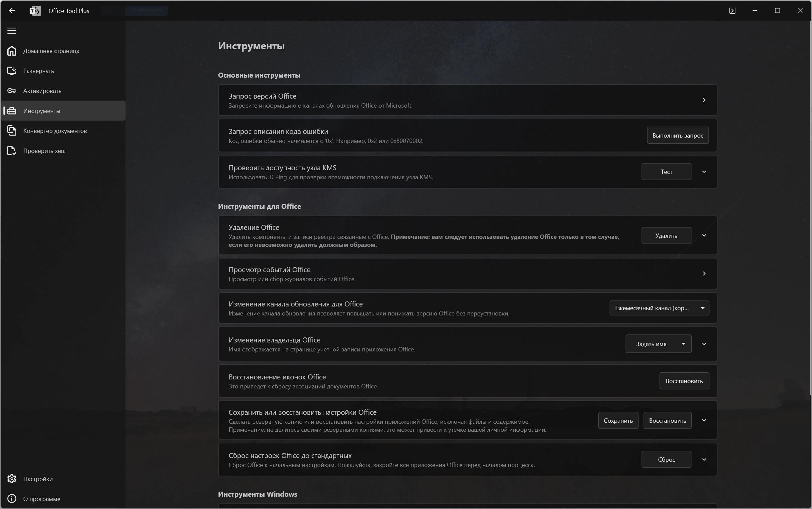Click the gear icon for Настройки

click(x=12, y=479)
